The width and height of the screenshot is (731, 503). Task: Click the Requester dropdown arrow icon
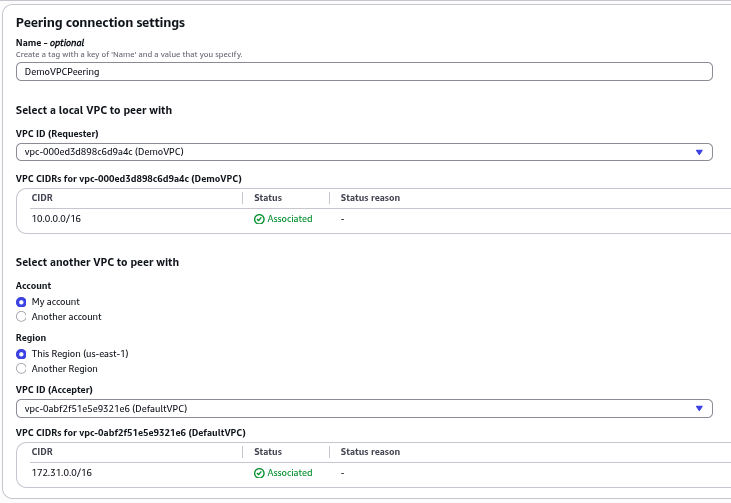699,152
